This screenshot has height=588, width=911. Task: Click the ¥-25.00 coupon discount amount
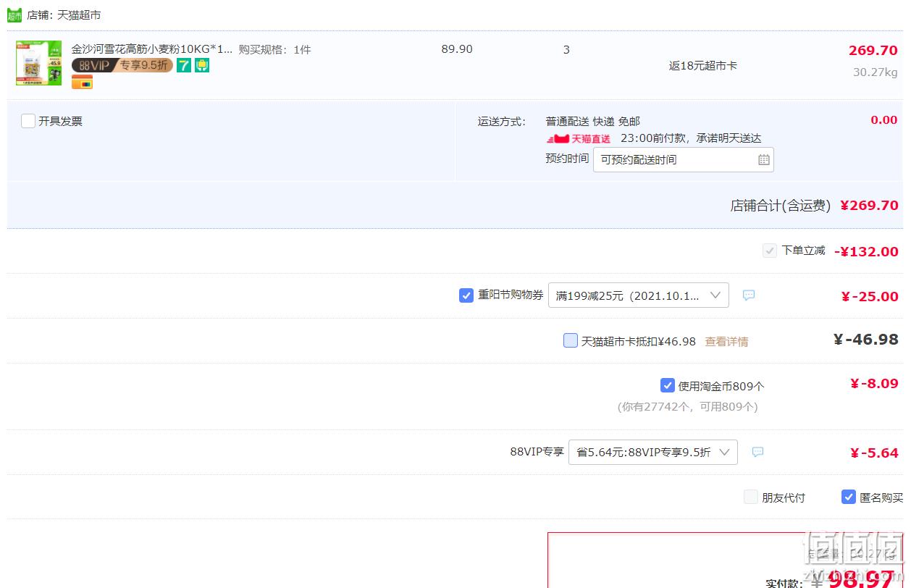[870, 297]
